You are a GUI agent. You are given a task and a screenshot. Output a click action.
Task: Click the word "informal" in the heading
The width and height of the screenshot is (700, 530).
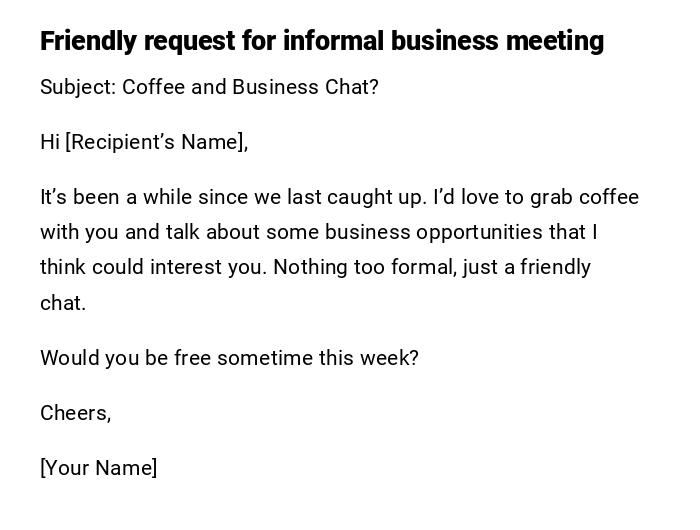pyautogui.click(x=333, y=41)
